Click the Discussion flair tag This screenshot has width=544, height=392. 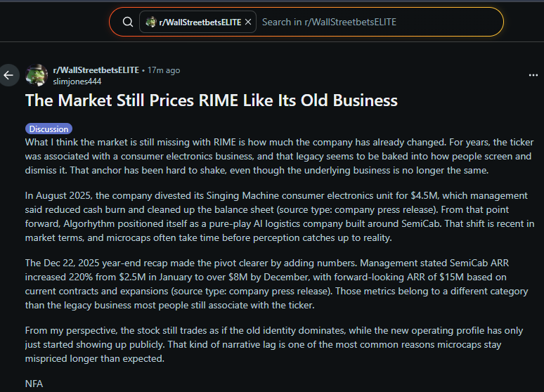tap(48, 129)
